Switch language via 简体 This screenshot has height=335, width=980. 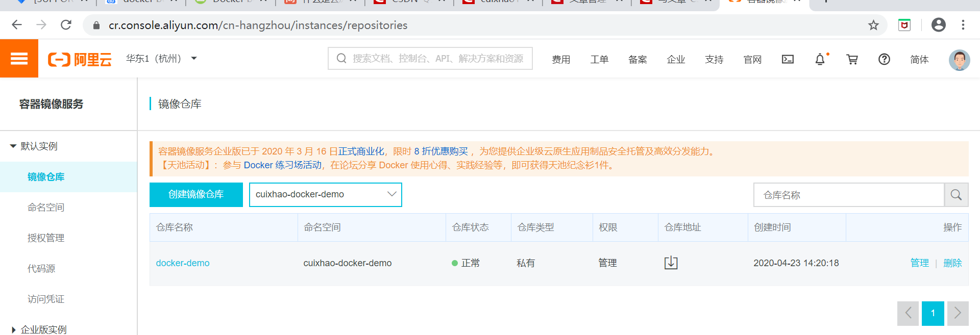click(919, 60)
